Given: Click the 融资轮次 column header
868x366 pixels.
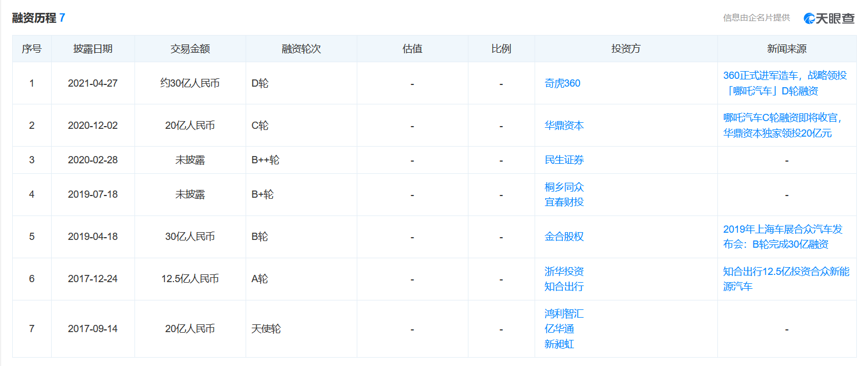Looking at the screenshot, I should click(301, 49).
